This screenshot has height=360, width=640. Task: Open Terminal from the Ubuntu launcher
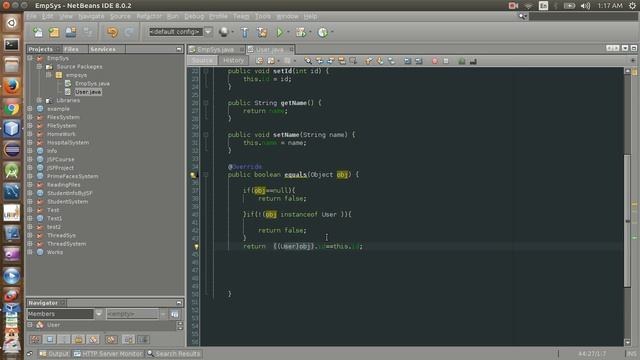click(11, 44)
